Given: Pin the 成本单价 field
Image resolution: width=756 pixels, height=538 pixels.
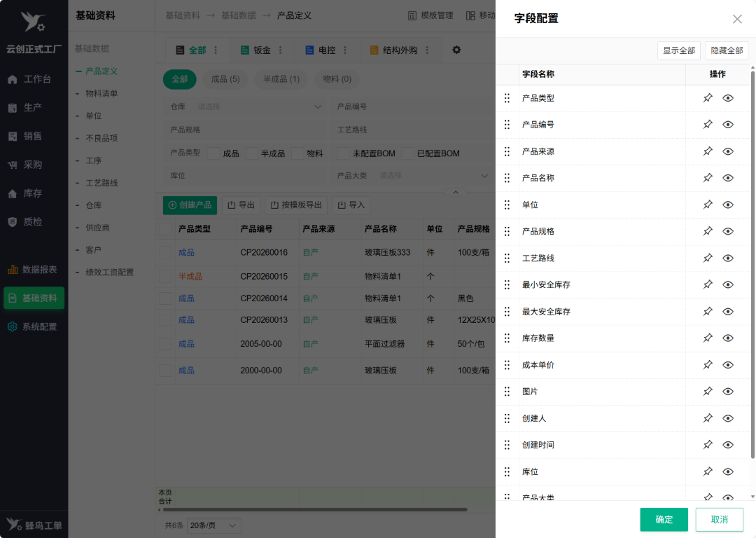Looking at the screenshot, I should point(707,365).
